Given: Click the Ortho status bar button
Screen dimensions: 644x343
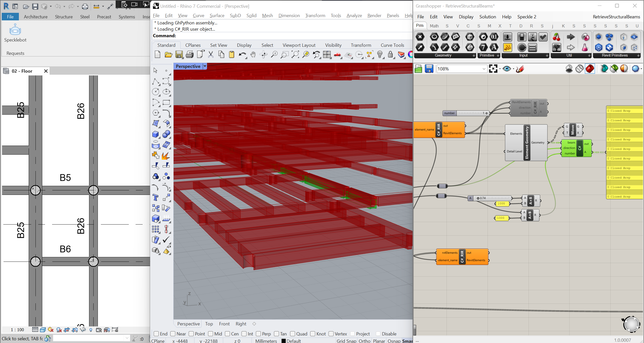Looking at the screenshot, I should 364,341.
